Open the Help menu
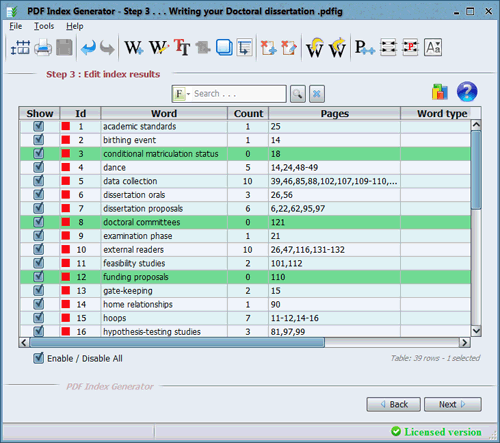Screen dimensions: 500x443 (75, 26)
